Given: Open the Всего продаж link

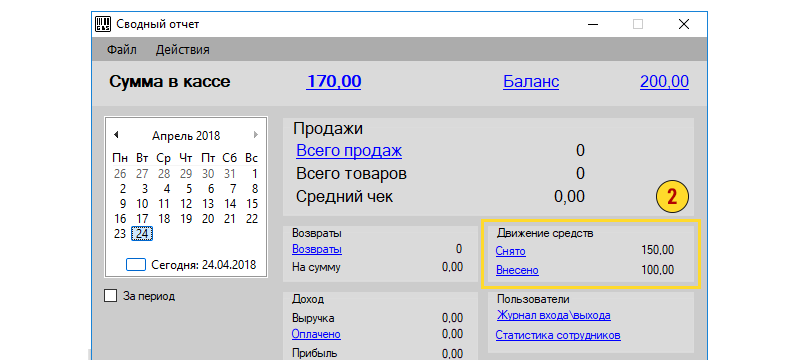Looking at the screenshot, I should [x=349, y=151].
